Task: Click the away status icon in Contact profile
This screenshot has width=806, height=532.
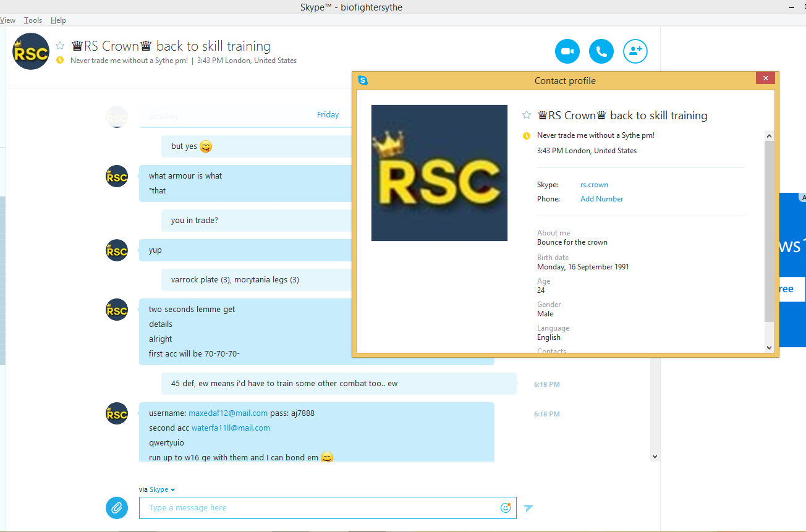Action: point(527,135)
